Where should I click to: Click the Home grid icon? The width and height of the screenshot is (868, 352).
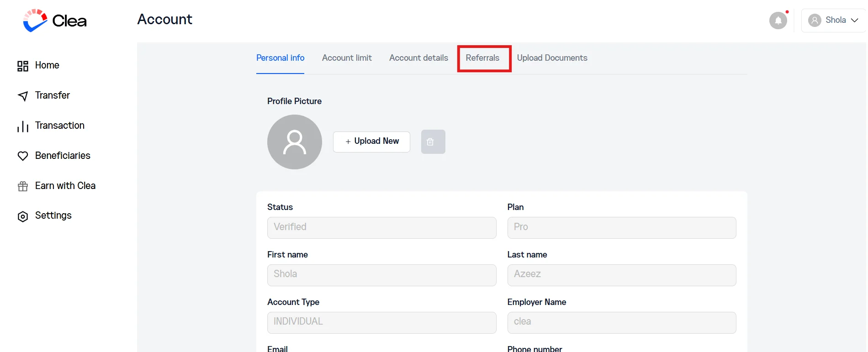pos(23,66)
